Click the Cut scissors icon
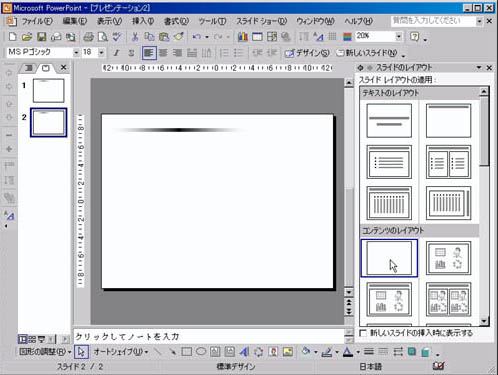Screen dimensions: 498x375 [135, 37]
